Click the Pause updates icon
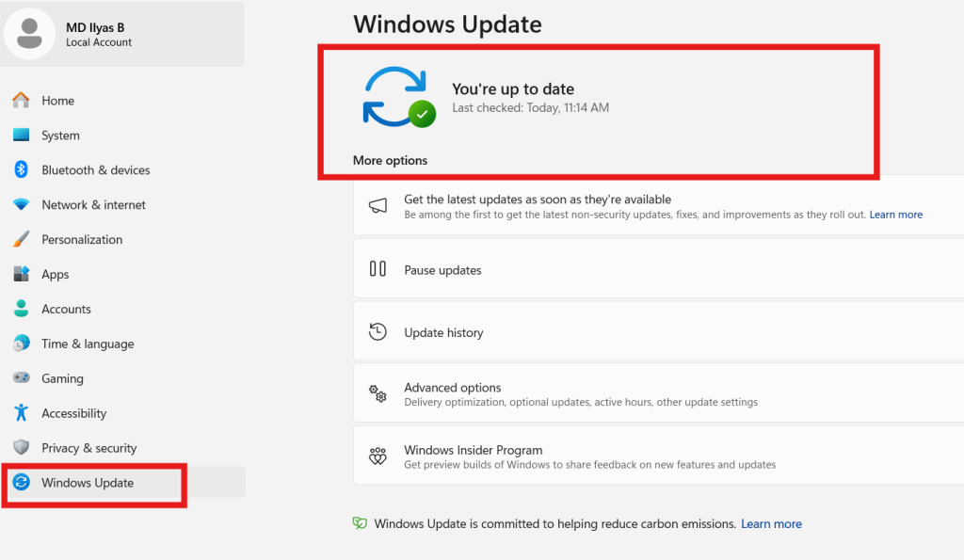Screen dimensions: 964x560 [x=378, y=268]
